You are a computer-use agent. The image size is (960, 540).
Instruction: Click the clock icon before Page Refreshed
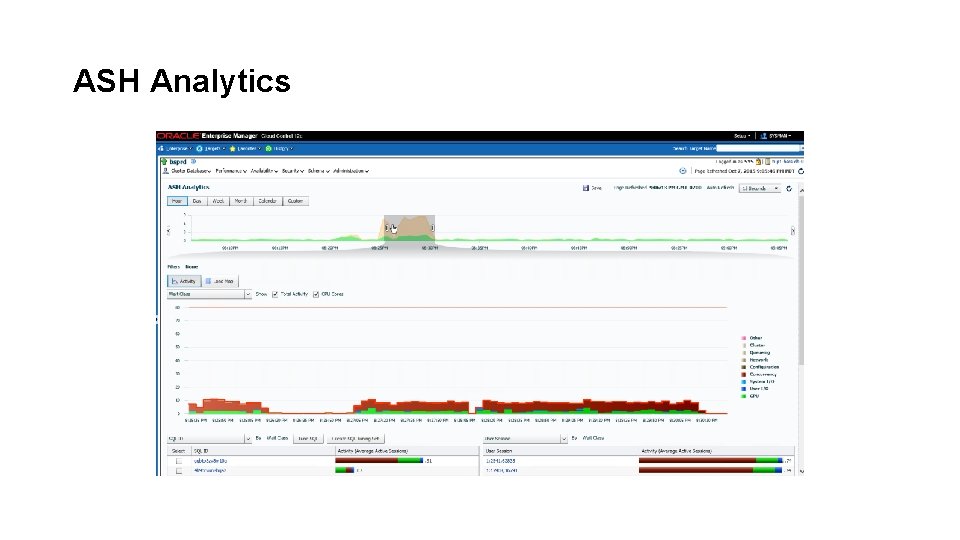tap(683, 171)
